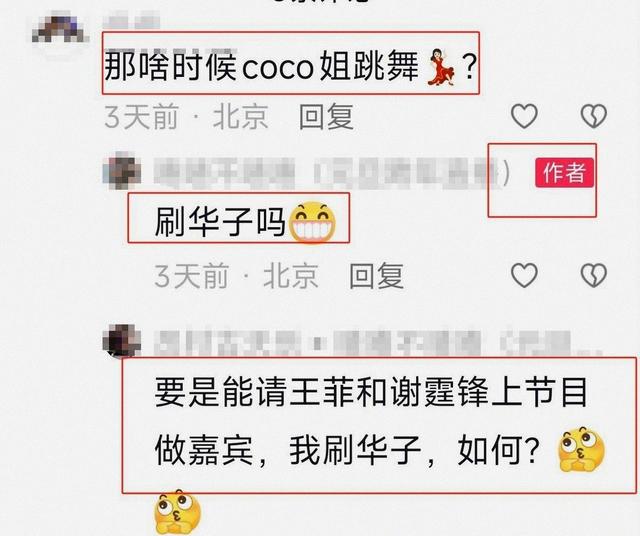The height and width of the screenshot is (536, 640).
Task: Dislike the coco姐跳舞 comment with broken heart
Action: point(593,116)
